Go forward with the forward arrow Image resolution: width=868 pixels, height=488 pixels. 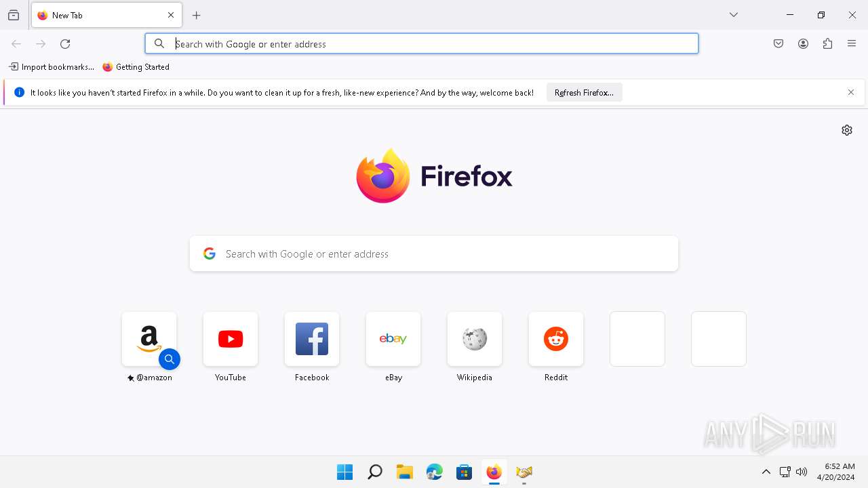point(41,44)
